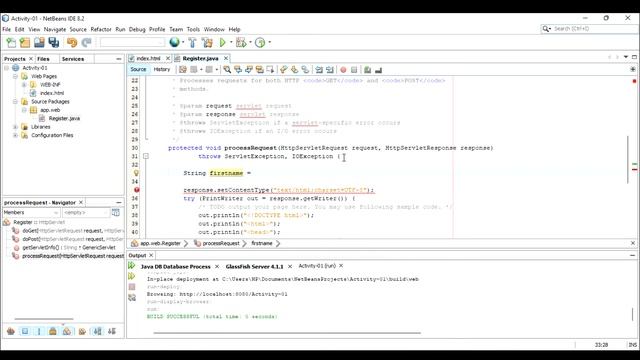Click the editor Find Previous Occurrence icon
The height and width of the screenshot is (360, 640).
pos(238,70)
